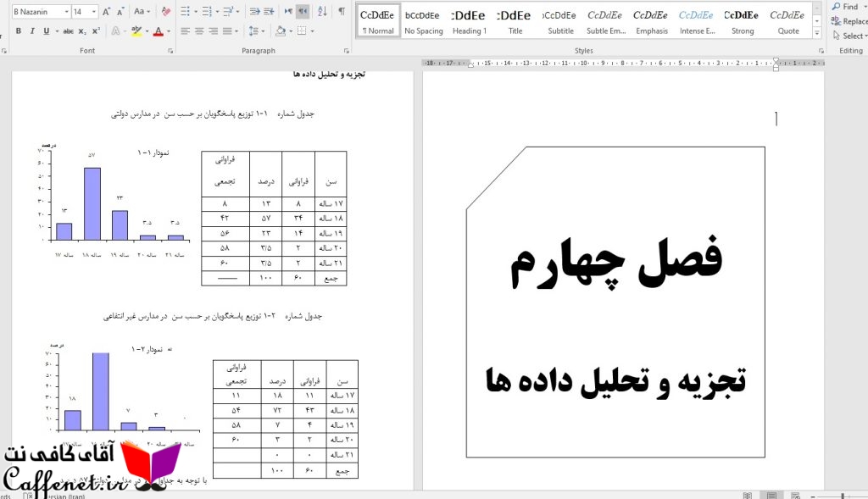
Task: Apply red font color
Action: coord(159,31)
